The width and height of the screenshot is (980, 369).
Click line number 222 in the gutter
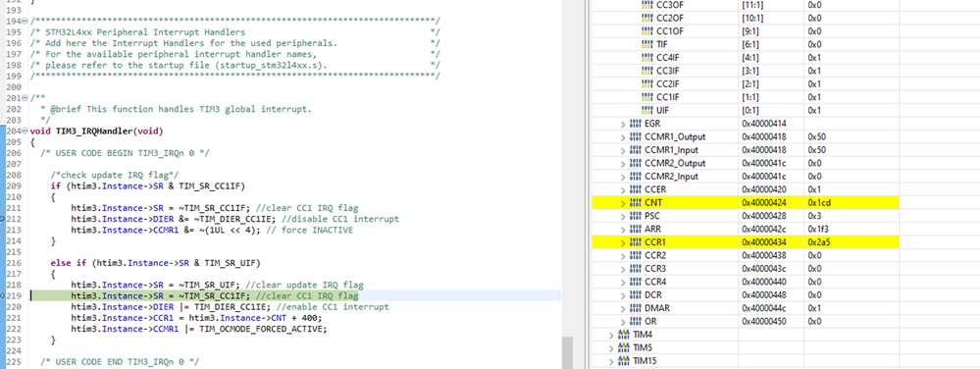[x=15, y=329]
